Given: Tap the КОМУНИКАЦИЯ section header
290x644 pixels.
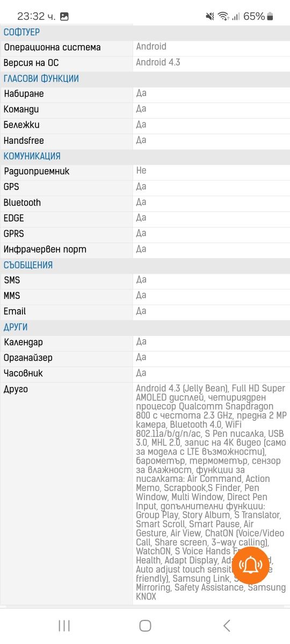Looking at the screenshot, I should click(x=32, y=156).
